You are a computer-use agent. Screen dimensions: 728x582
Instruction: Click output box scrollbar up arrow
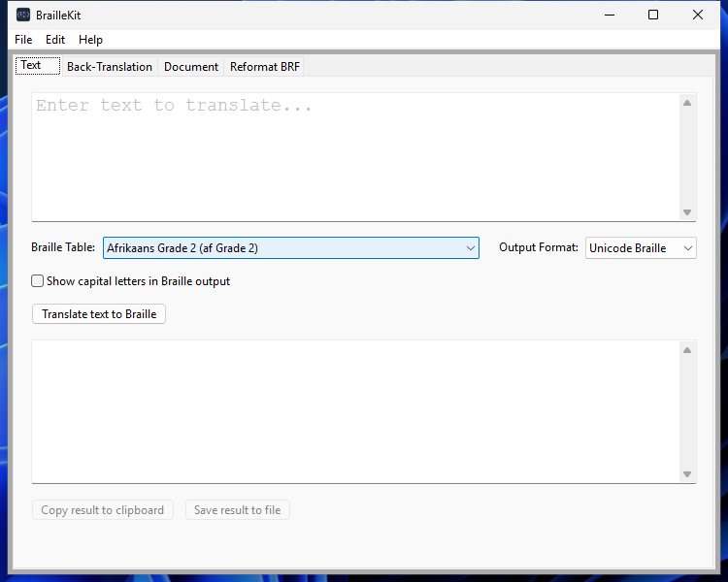coord(687,350)
